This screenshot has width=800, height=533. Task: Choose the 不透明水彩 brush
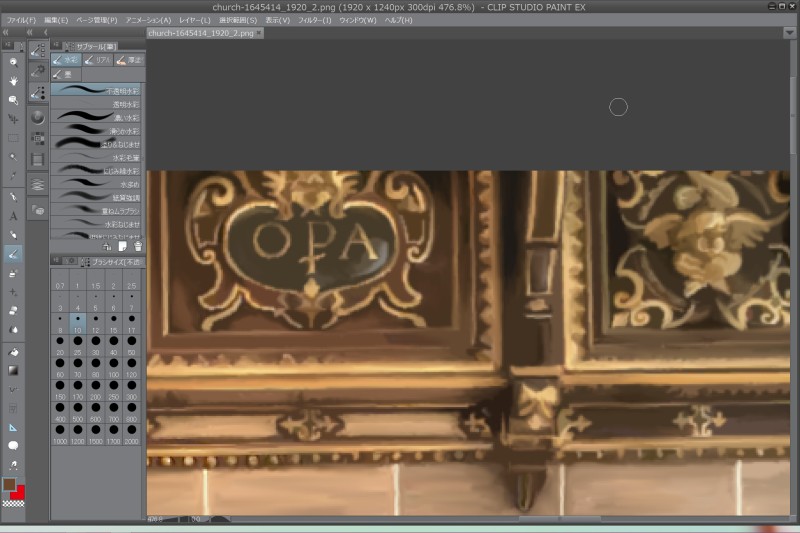96,90
